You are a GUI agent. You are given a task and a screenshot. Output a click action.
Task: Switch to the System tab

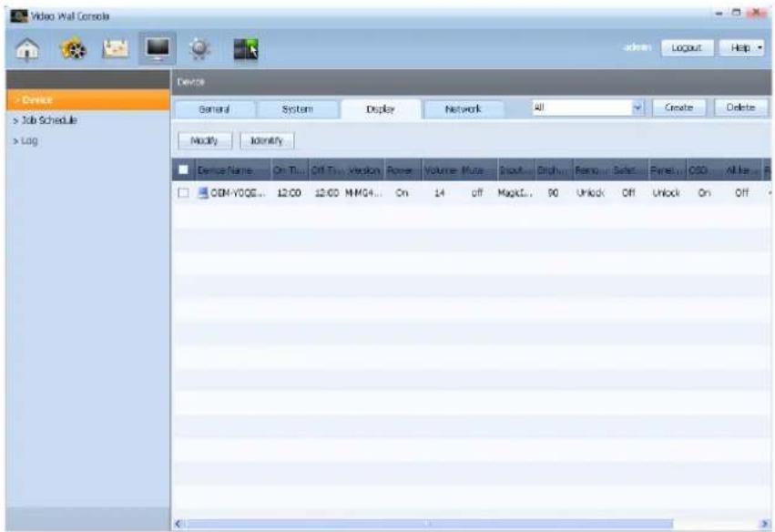tap(298, 109)
